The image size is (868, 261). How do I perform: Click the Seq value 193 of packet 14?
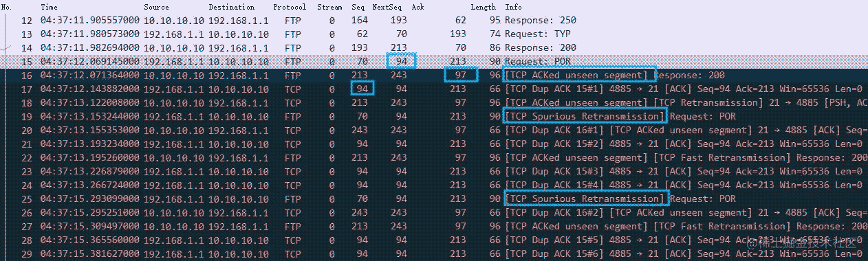pos(360,48)
